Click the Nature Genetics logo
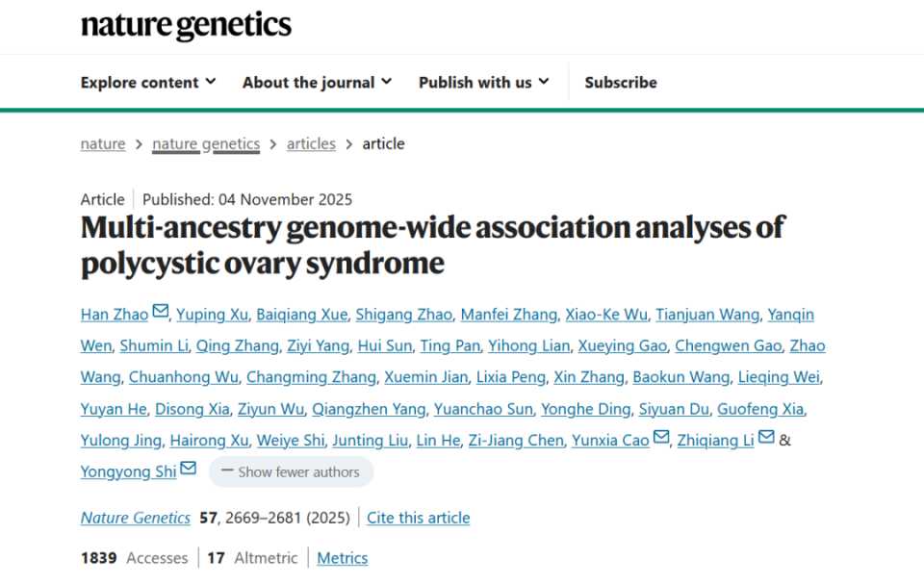924x585 pixels. 186,26
